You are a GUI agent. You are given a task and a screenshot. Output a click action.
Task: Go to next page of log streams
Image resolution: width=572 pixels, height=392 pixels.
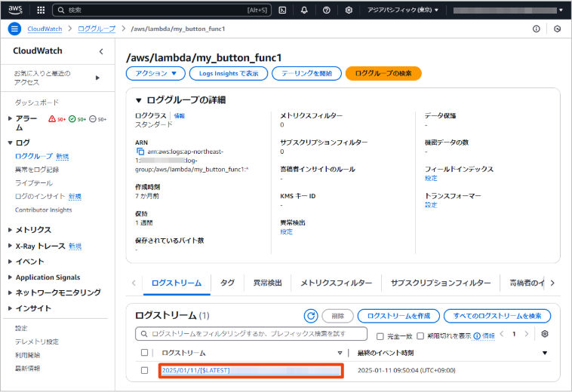point(526,334)
